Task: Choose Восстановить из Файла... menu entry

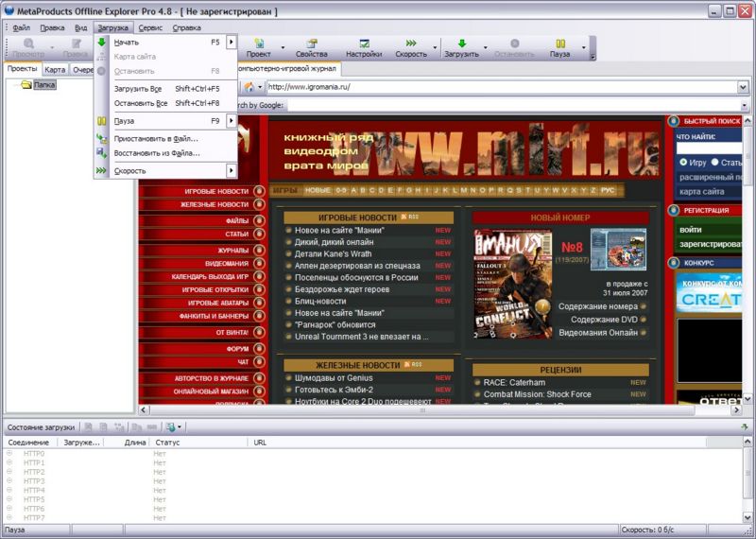Action: (x=166, y=153)
